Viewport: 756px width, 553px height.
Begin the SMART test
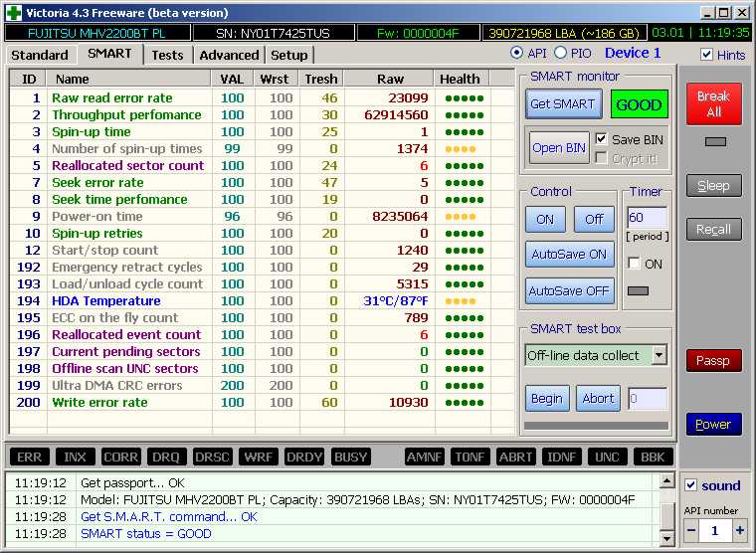547,398
